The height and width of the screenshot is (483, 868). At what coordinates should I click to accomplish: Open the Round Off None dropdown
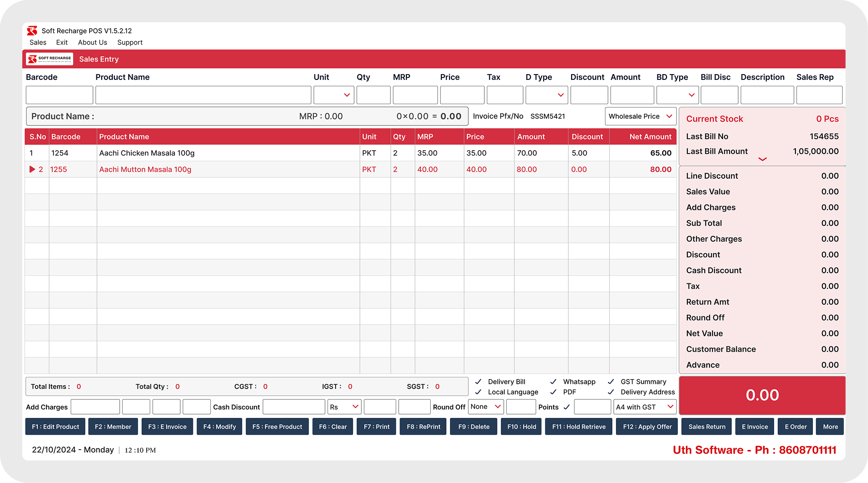pos(486,407)
